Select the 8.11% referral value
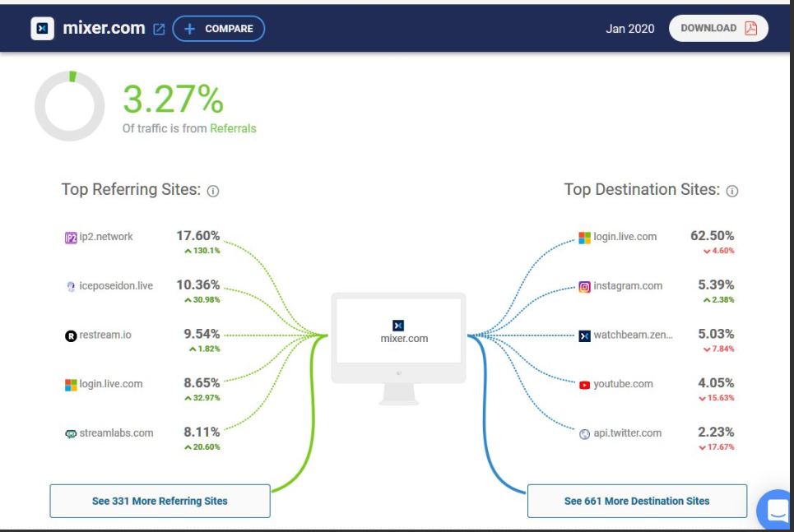Image resolution: width=794 pixels, height=532 pixels. (x=202, y=433)
